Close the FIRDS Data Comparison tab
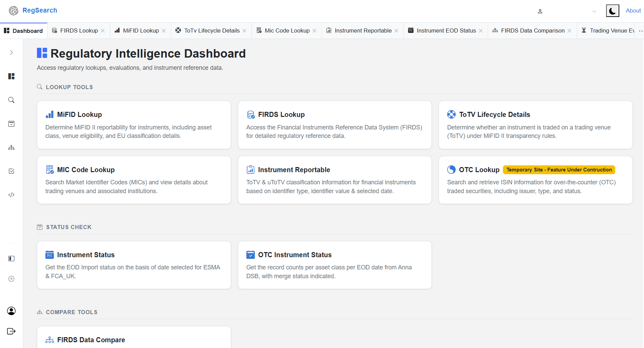 (570, 30)
